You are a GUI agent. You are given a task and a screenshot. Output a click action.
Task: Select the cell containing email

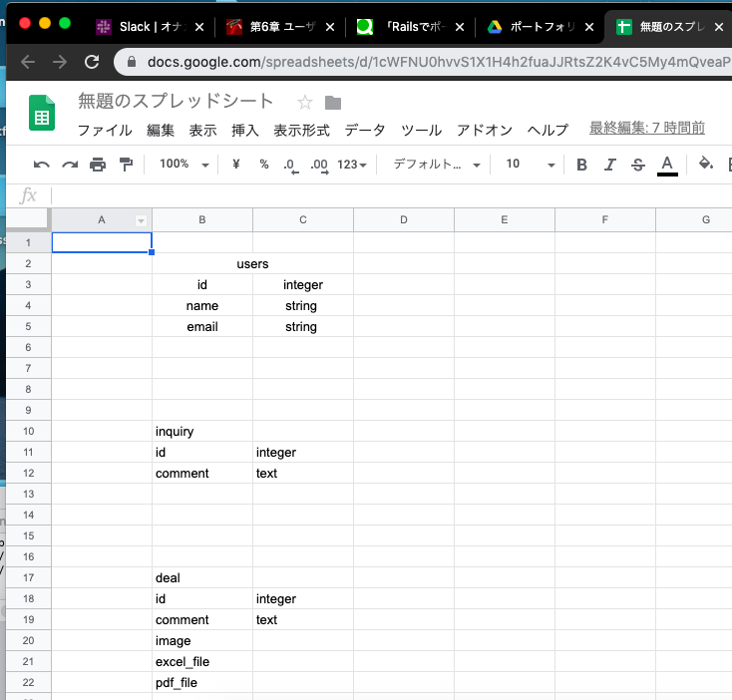click(202, 327)
